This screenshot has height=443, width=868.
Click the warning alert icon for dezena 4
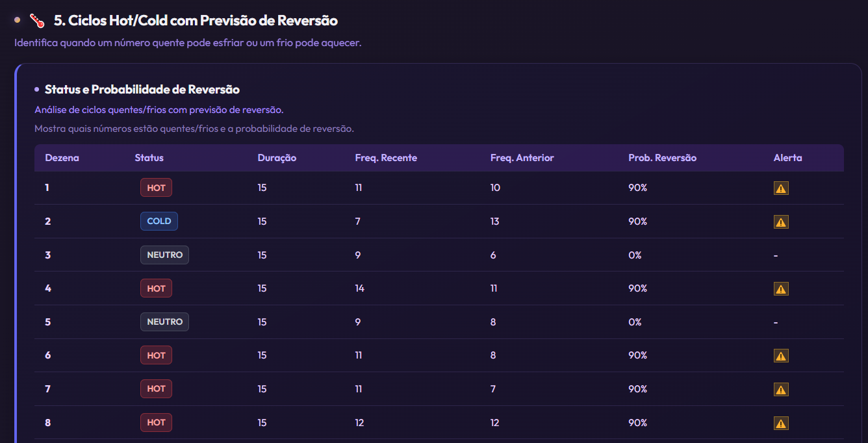[780, 288]
